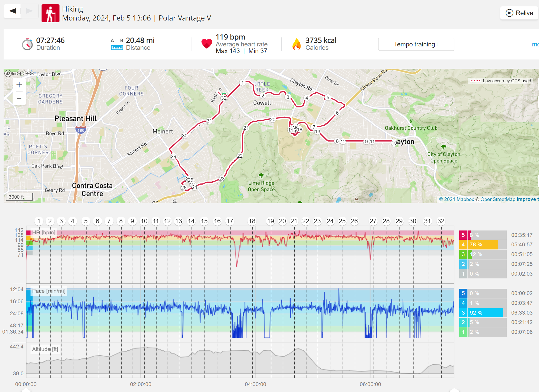Click the duration stopwatch icon

pyautogui.click(x=27, y=44)
